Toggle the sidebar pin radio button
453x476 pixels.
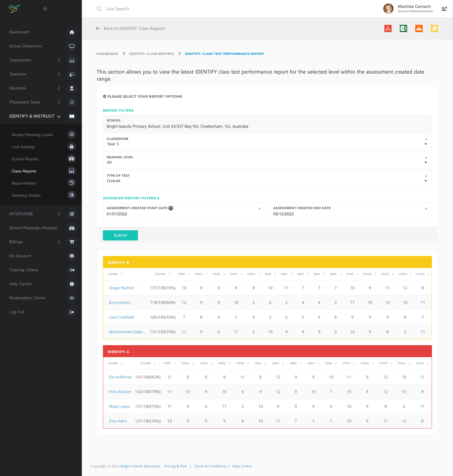tap(45, 9)
